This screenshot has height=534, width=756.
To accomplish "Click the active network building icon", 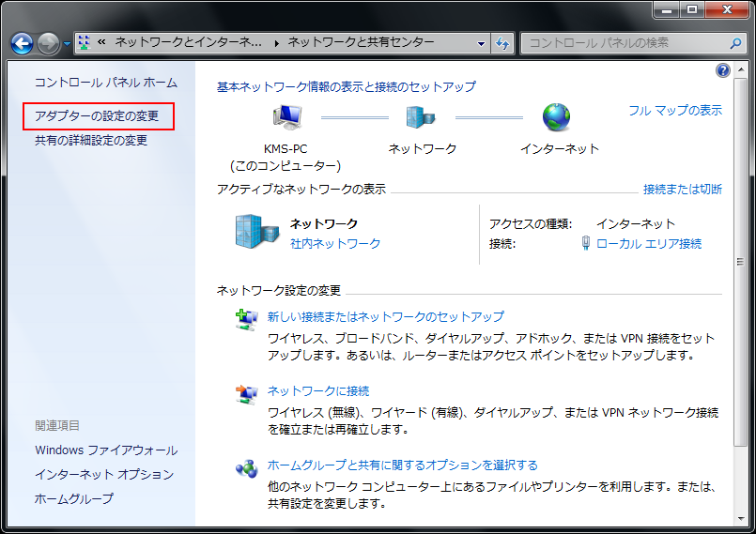I will pyautogui.click(x=257, y=232).
